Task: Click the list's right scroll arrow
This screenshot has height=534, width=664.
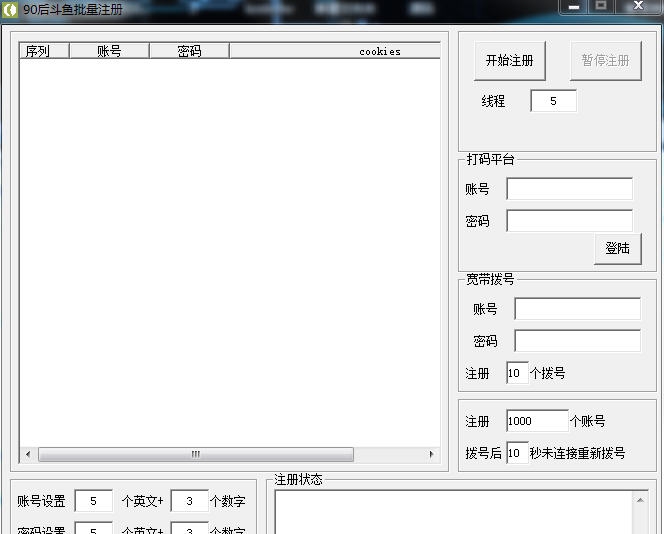Action: (432, 454)
